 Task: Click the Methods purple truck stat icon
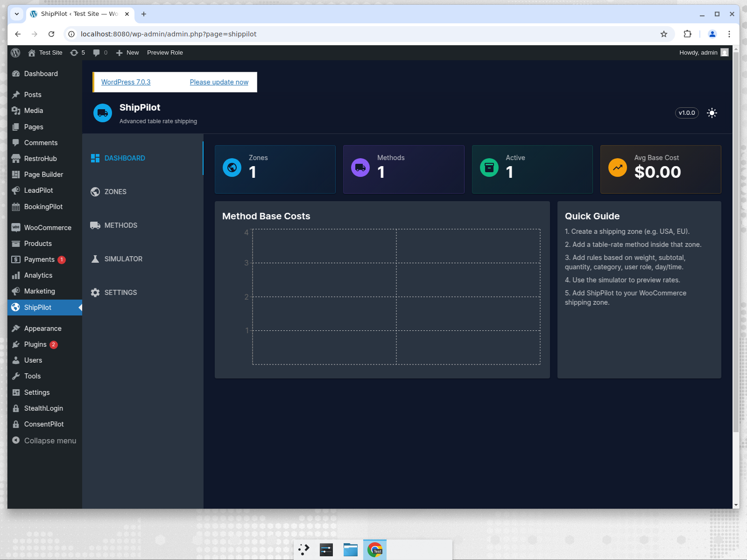[360, 168]
